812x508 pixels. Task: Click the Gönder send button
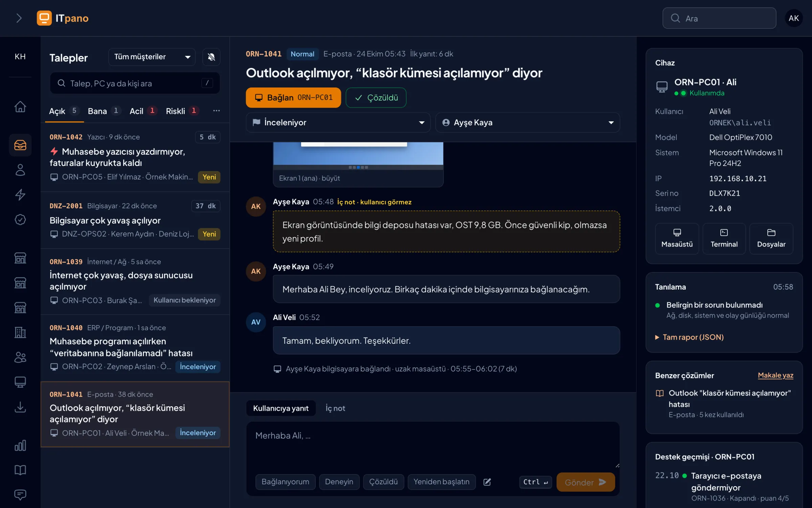point(586,482)
